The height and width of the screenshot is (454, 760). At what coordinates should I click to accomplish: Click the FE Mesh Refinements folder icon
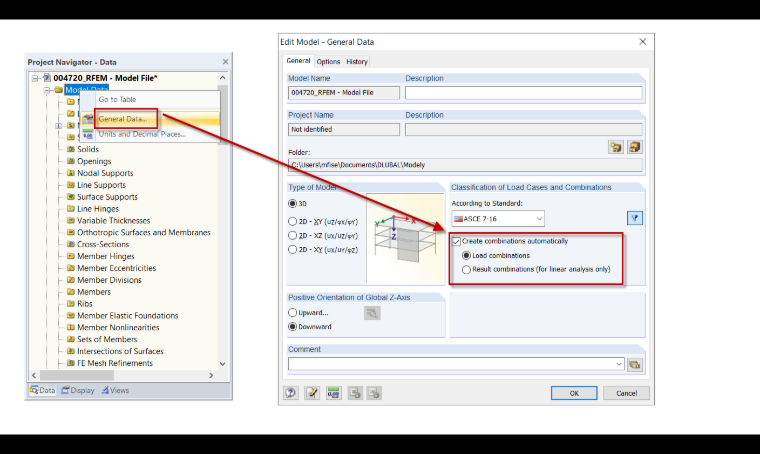[x=71, y=363]
